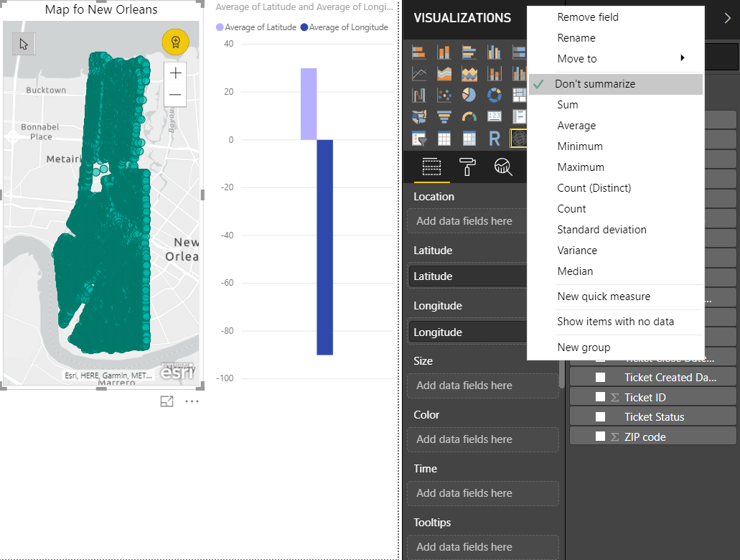Click the Size data field well
The height and width of the screenshot is (560, 740).
pos(482,386)
